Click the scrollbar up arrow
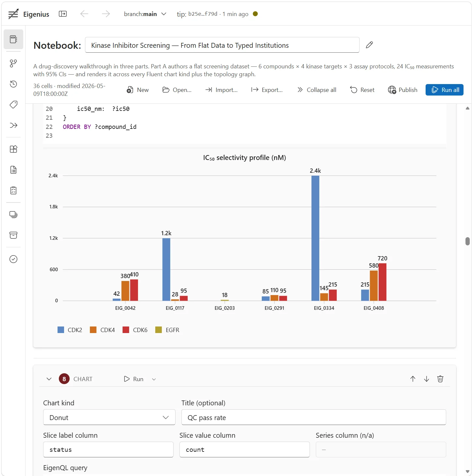The height and width of the screenshot is (476, 473). (467, 108)
